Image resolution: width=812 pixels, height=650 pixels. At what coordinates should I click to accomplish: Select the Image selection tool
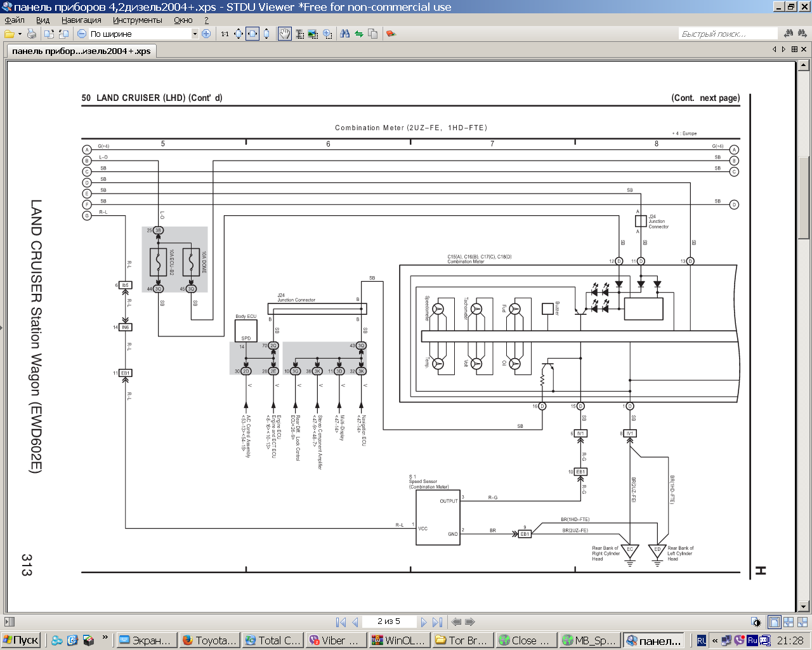[x=313, y=34]
